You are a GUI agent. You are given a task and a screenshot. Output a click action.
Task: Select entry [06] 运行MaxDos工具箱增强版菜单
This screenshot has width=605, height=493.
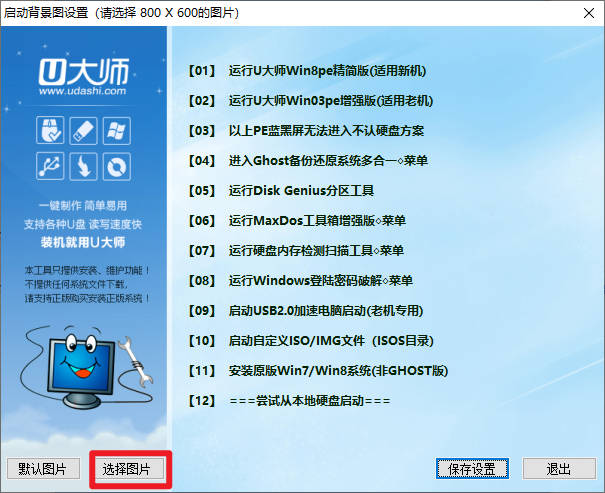297,221
